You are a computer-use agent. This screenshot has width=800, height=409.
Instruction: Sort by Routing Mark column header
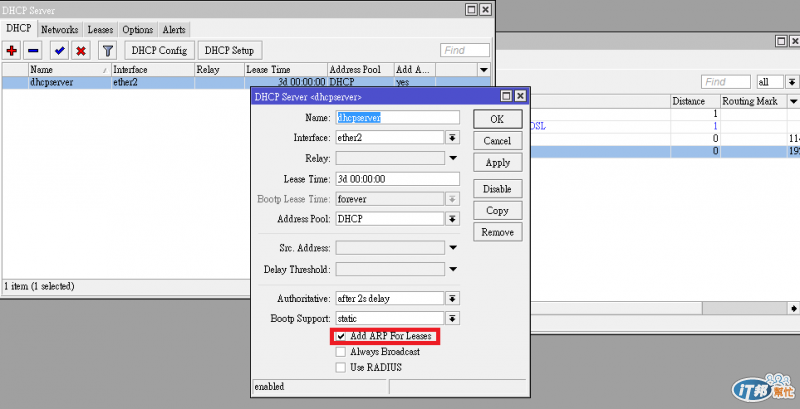(x=754, y=101)
